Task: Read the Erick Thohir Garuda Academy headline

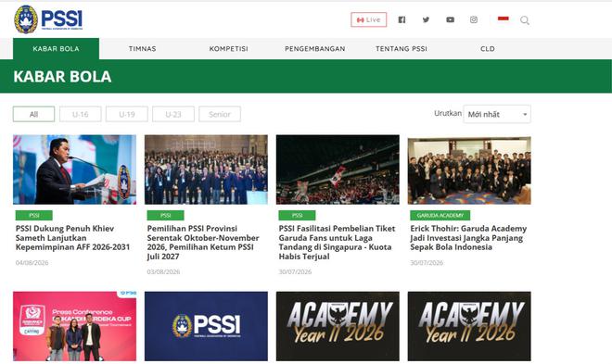Action: point(468,238)
